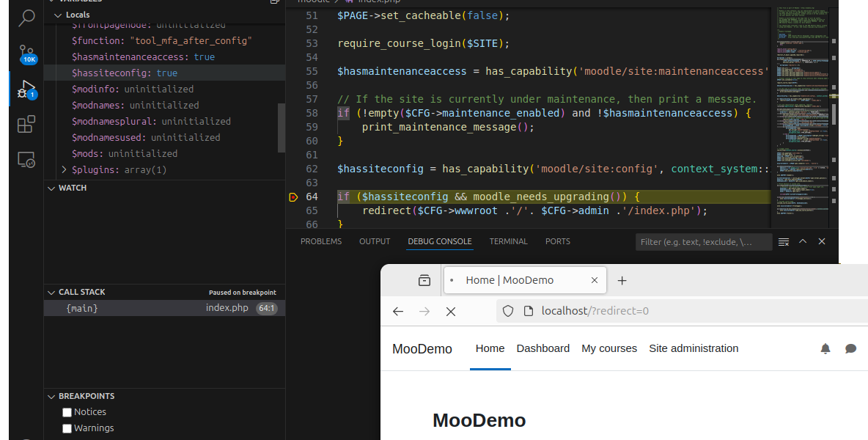Click the MooDemo site brand link
This screenshot has height=440, width=868.
pyautogui.click(x=422, y=348)
